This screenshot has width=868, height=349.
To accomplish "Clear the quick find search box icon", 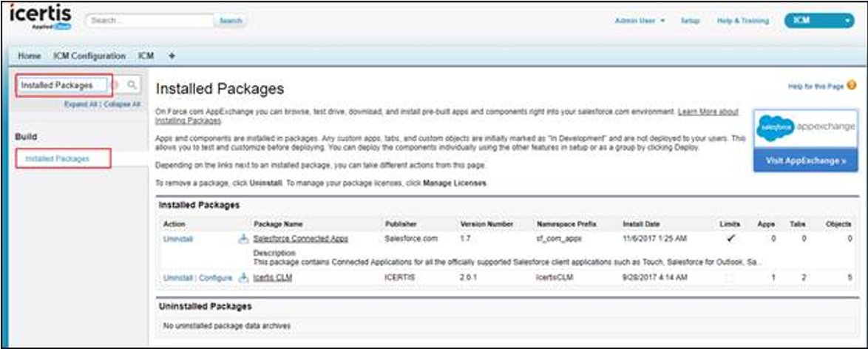I will [x=115, y=85].
